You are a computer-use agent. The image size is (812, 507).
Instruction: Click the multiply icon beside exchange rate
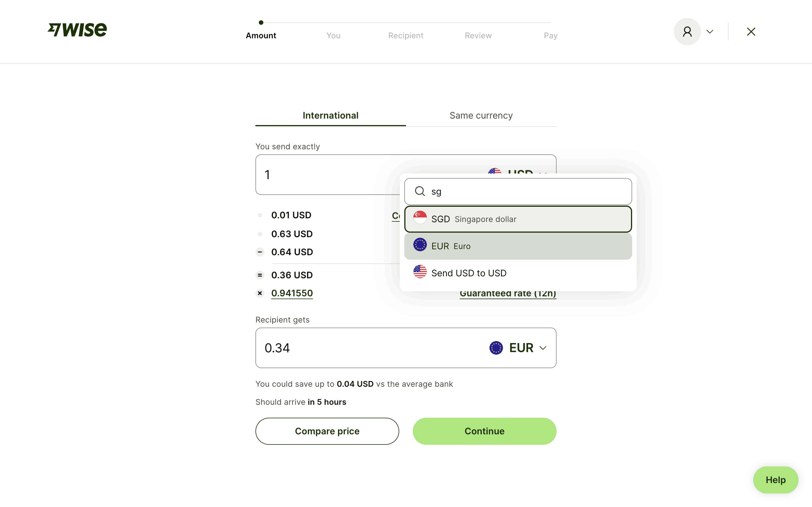260,293
